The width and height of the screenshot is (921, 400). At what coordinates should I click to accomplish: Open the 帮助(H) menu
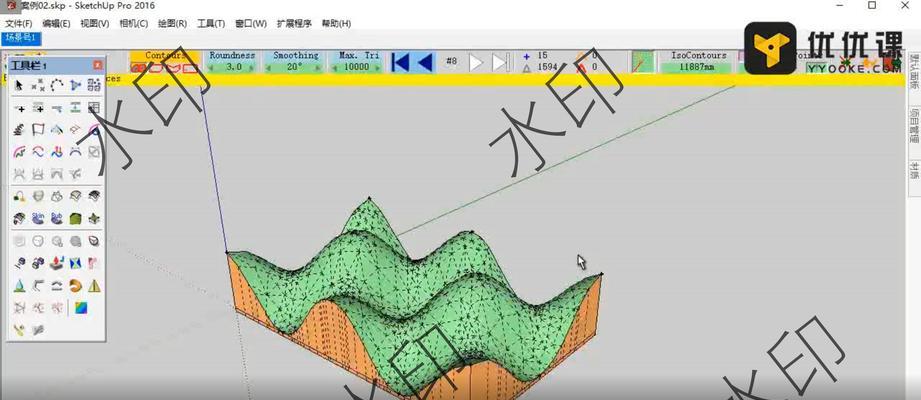[336, 23]
